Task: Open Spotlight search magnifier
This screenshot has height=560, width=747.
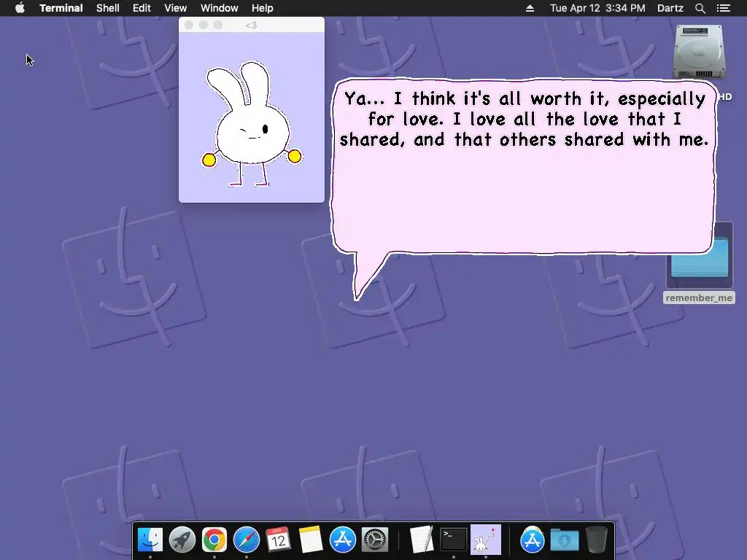Action: 700,8
